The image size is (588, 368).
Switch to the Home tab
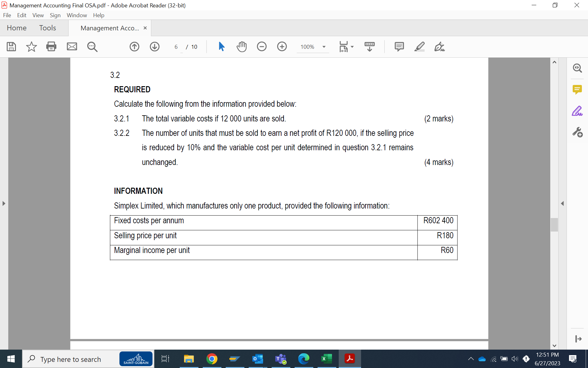pos(17,28)
